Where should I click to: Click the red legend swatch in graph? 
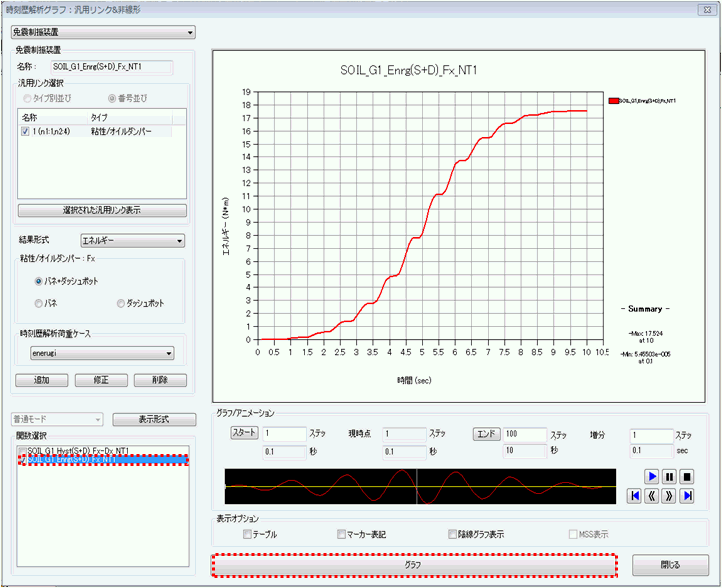(613, 101)
